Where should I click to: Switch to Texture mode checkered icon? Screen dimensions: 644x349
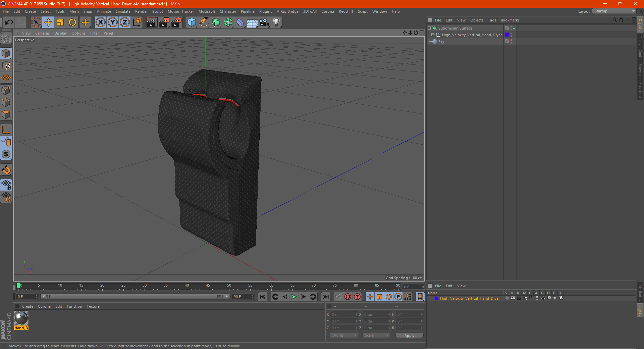click(x=6, y=66)
